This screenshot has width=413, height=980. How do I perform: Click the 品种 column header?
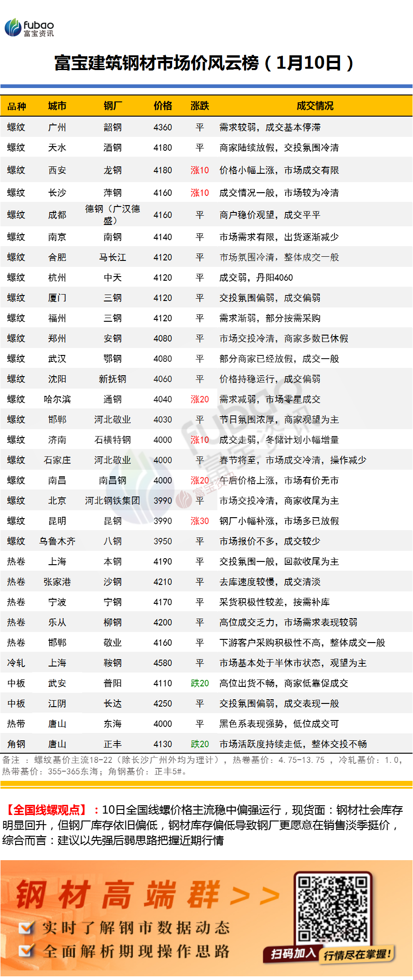(17, 106)
